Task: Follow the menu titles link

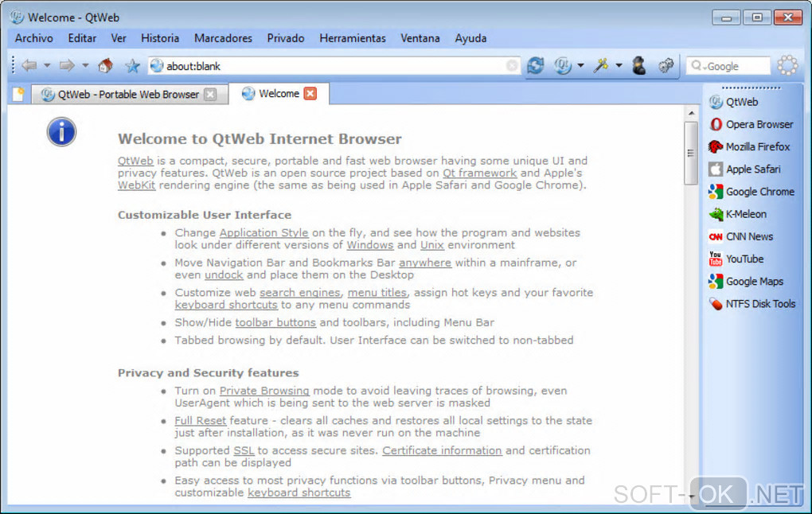Action: pos(377,293)
